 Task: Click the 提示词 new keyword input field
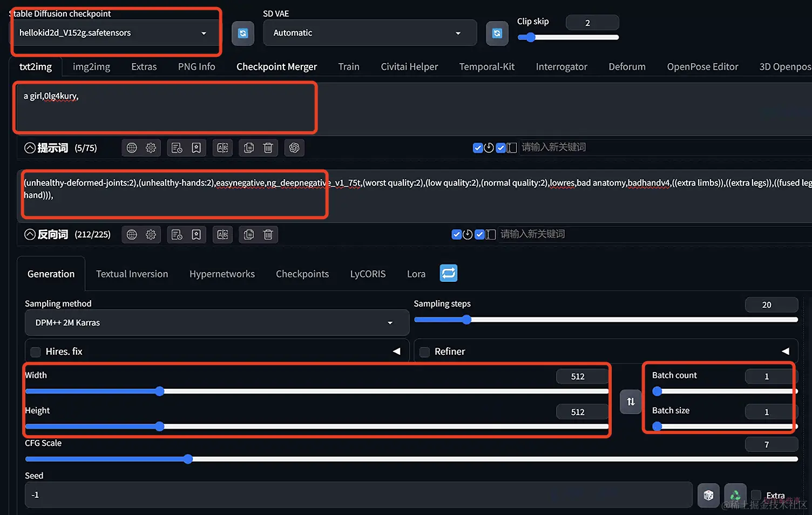point(665,147)
